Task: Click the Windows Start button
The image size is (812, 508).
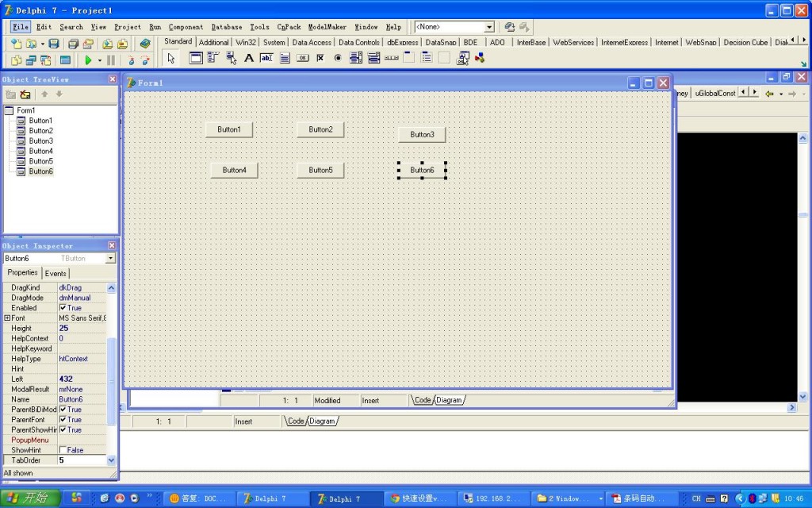Action: click(x=29, y=498)
